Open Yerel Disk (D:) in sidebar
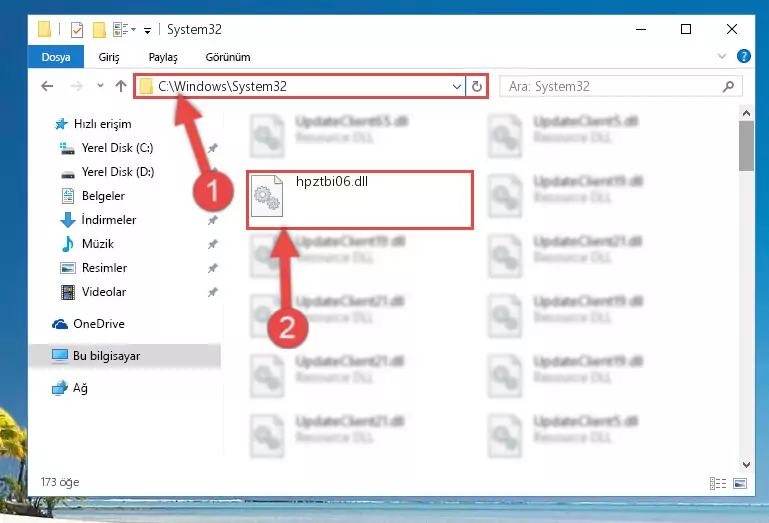Image resolution: width=769 pixels, height=523 pixels. click(117, 172)
